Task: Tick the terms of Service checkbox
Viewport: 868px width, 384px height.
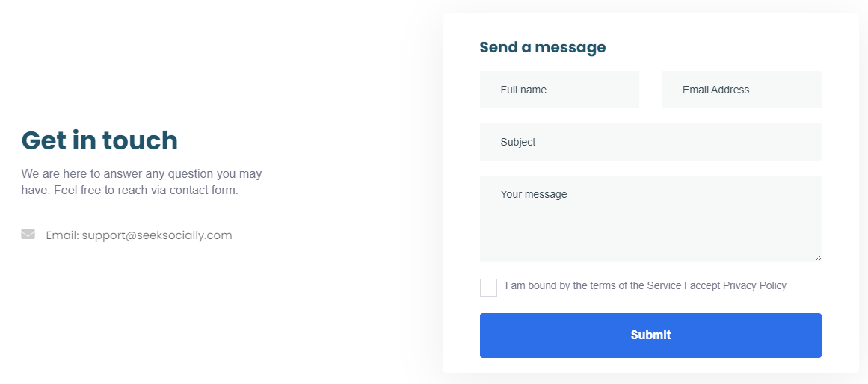Action: tap(488, 288)
